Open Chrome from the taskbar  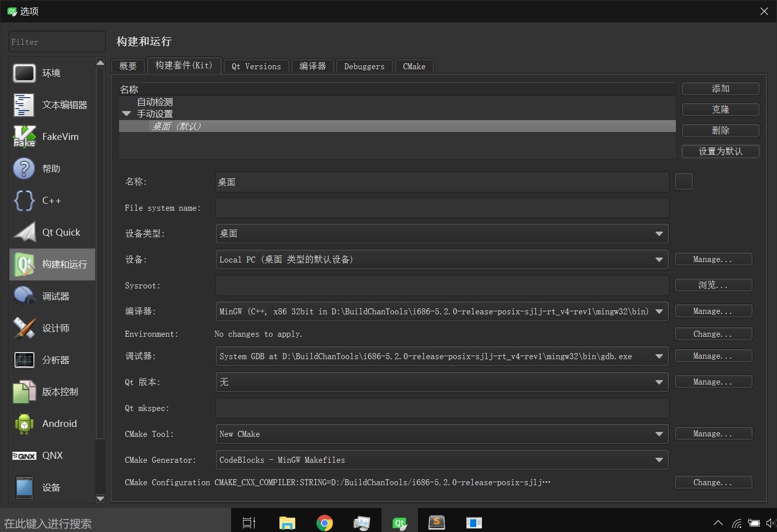[324, 523]
